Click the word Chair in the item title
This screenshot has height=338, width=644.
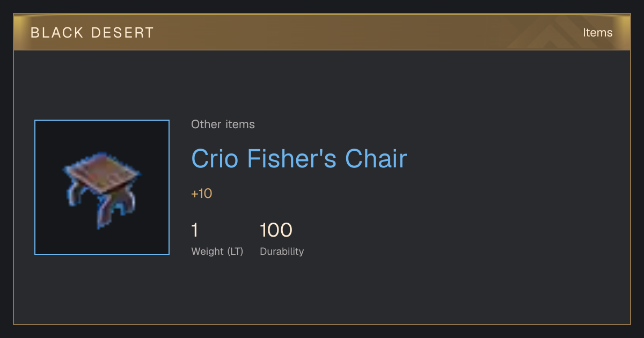[x=376, y=159]
